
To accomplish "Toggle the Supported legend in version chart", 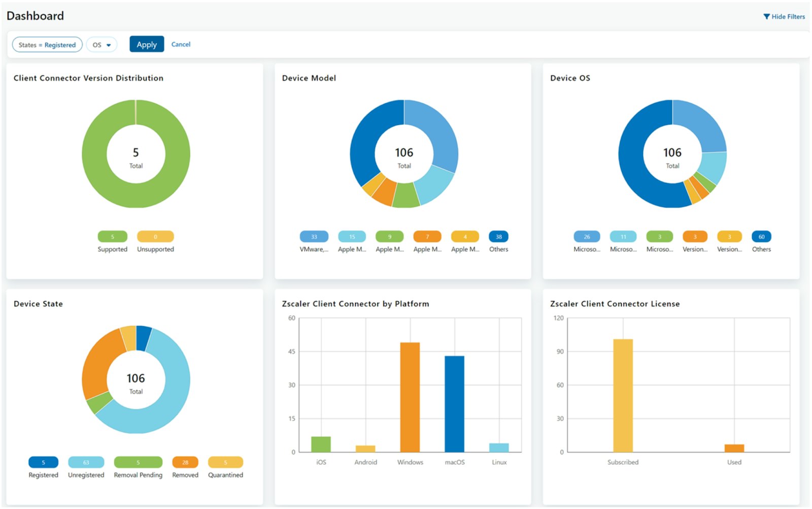I will tap(112, 236).
